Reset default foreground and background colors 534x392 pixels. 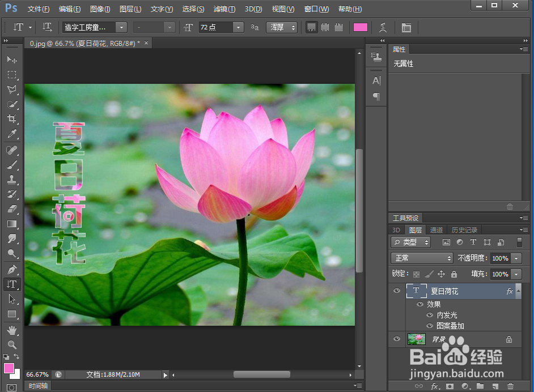[x=6, y=357]
